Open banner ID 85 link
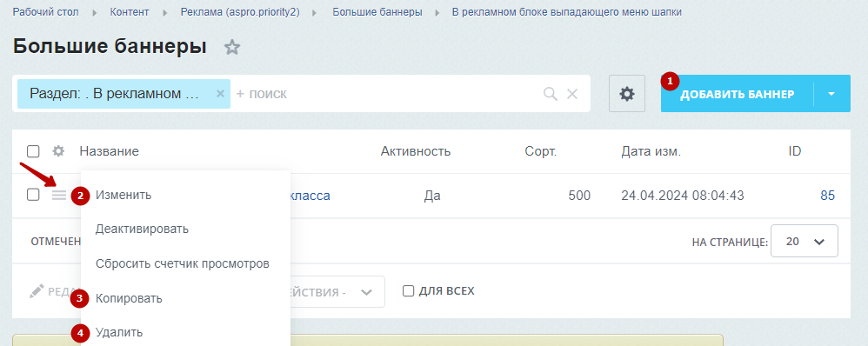 pyautogui.click(x=828, y=195)
